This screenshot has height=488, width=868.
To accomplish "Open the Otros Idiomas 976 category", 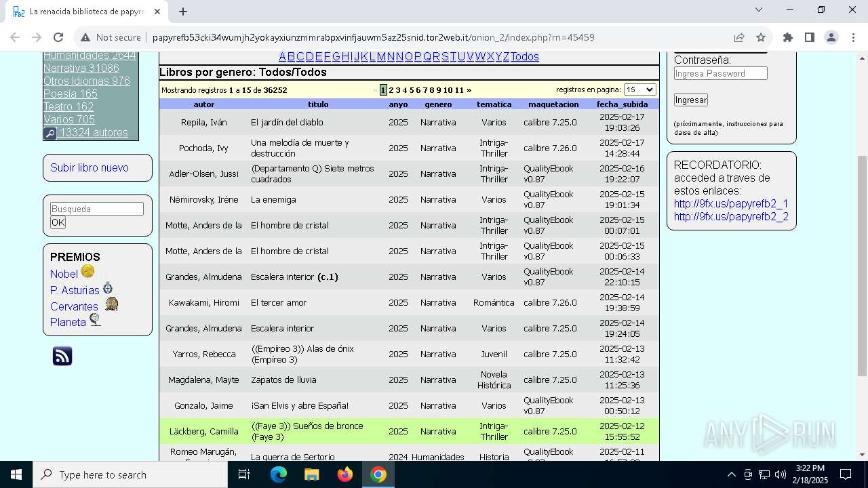I will coord(87,81).
